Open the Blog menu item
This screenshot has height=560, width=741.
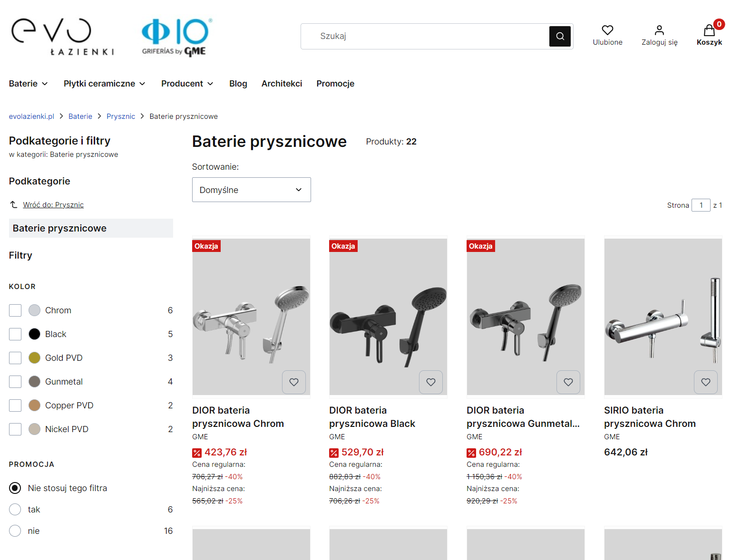click(238, 83)
